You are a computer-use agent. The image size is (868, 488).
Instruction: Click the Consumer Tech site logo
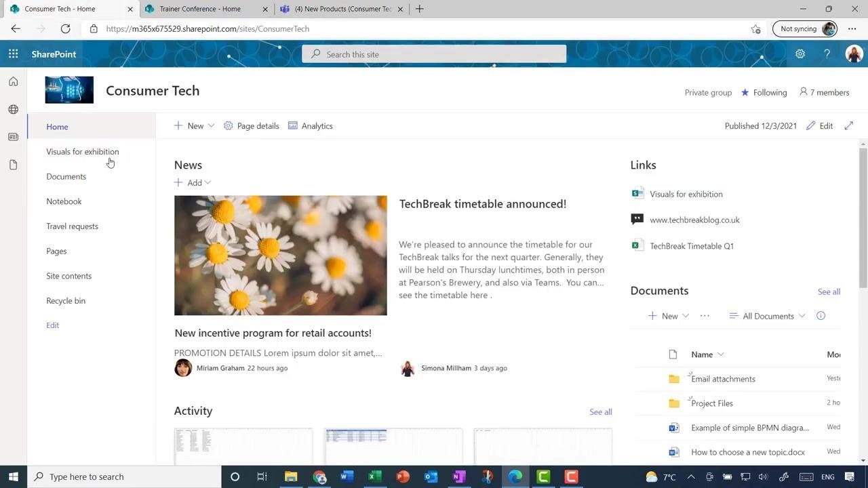click(x=69, y=90)
